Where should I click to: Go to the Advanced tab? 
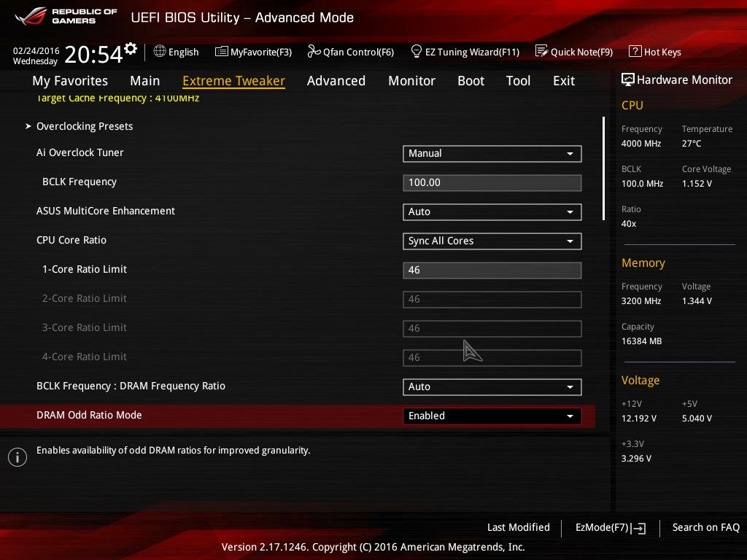[336, 81]
